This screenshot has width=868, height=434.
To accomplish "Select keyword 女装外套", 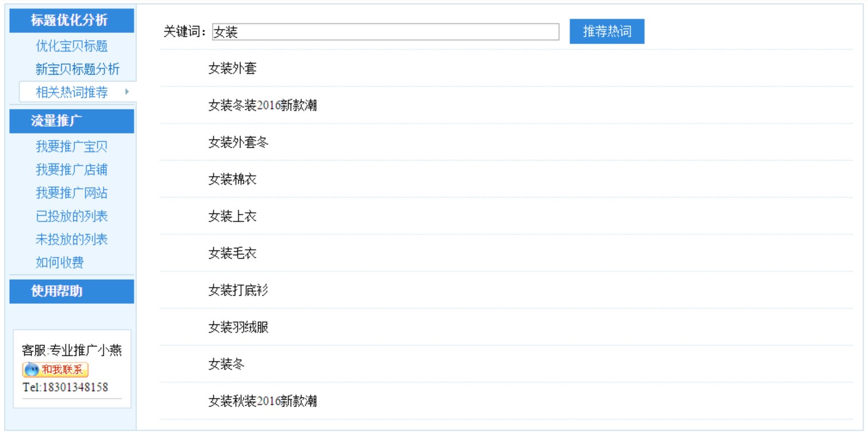I will [x=232, y=69].
